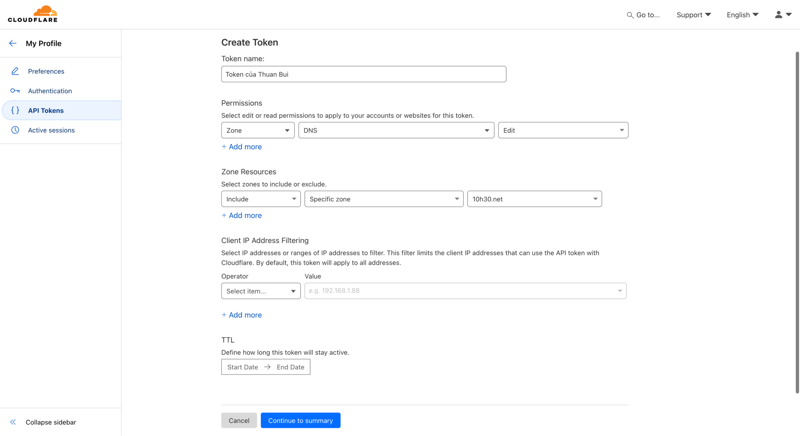Click the Active sessions clock icon
The width and height of the screenshot is (800, 436).
pyautogui.click(x=15, y=130)
